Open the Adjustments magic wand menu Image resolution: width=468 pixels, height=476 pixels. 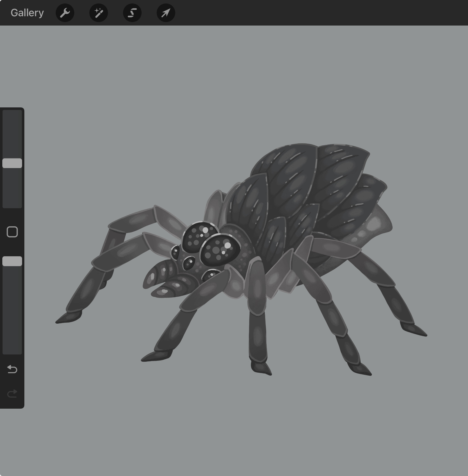pos(99,13)
